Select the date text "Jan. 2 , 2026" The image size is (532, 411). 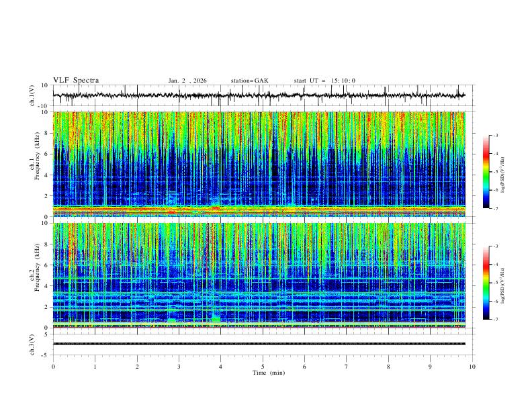187,81
